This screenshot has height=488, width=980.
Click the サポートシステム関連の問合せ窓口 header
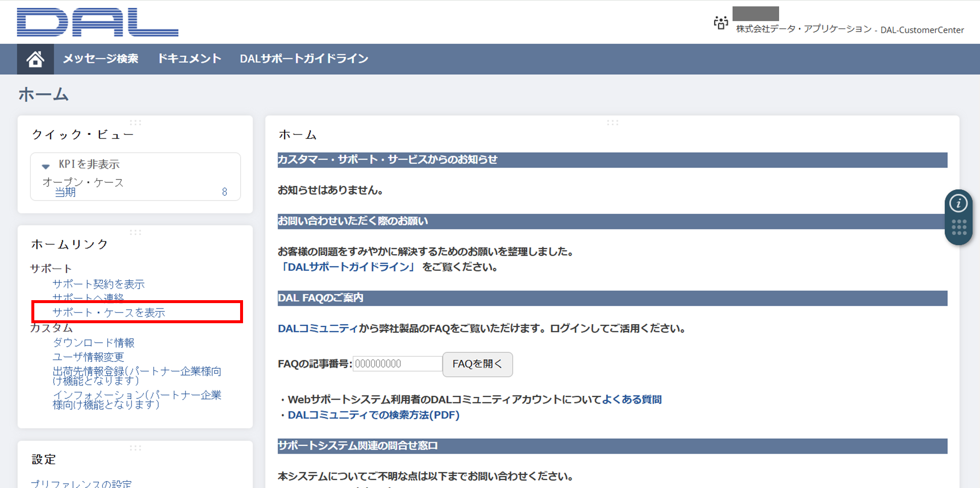point(612,446)
